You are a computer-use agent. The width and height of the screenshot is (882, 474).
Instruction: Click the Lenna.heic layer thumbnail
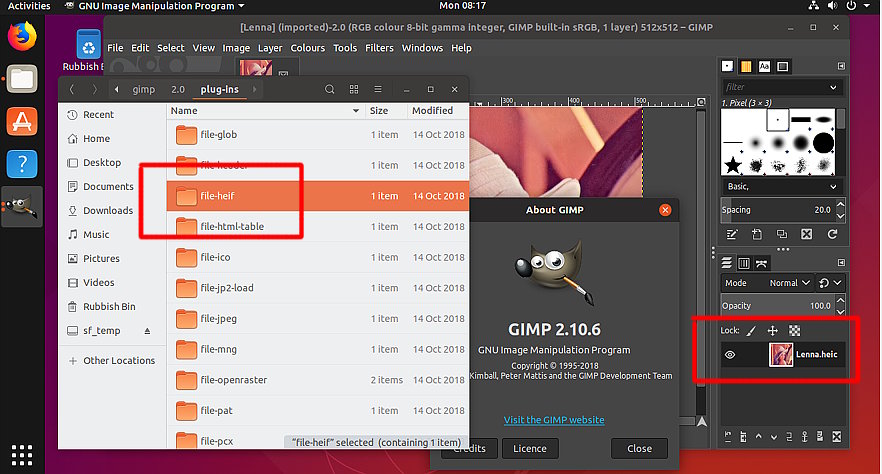click(781, 355)
